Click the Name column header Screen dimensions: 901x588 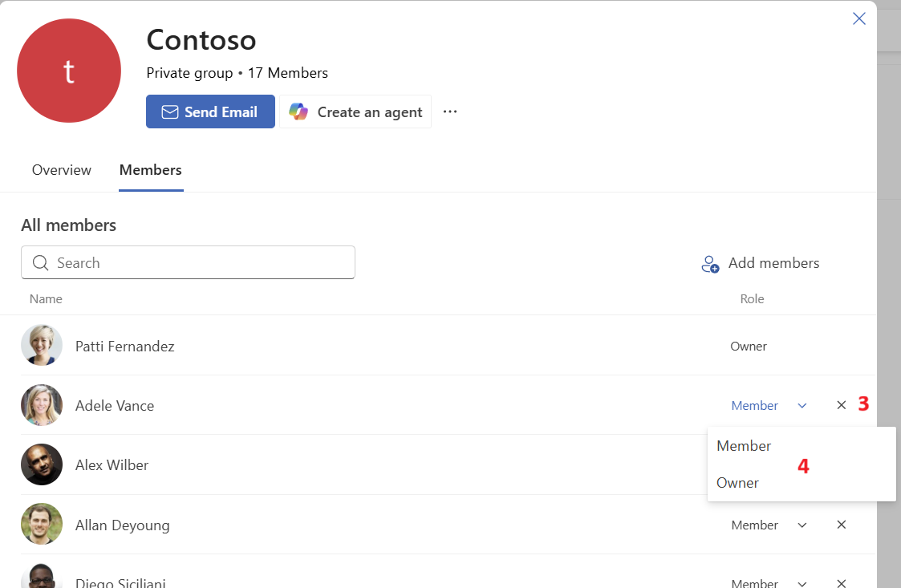click(x=46, y=299)
